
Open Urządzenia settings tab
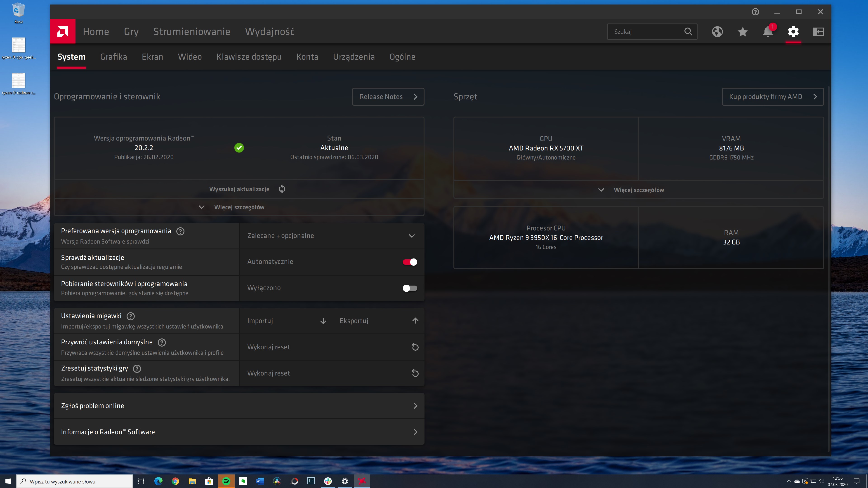[x=354, y=57]
